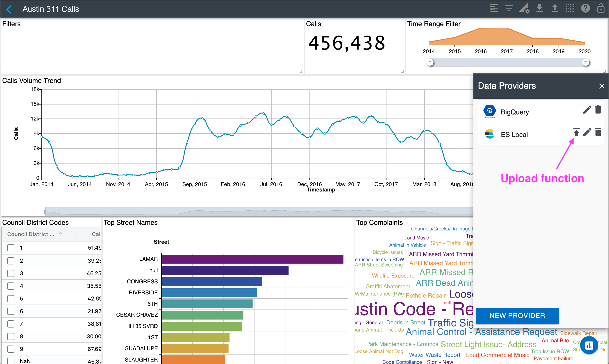Check the box for council district 9
This screenshot has height=364, width=609.
coord(11,349)
